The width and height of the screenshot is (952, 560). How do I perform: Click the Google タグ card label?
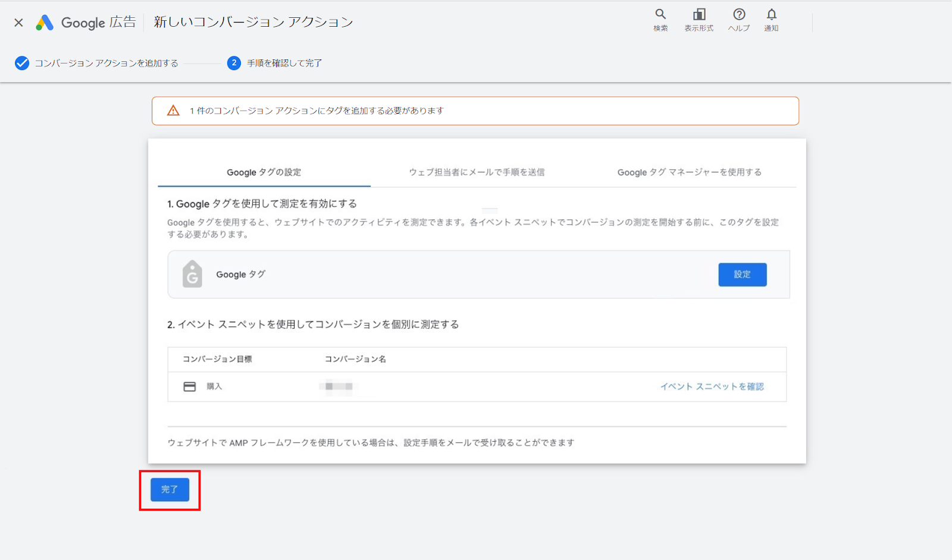tap(240, 274)
